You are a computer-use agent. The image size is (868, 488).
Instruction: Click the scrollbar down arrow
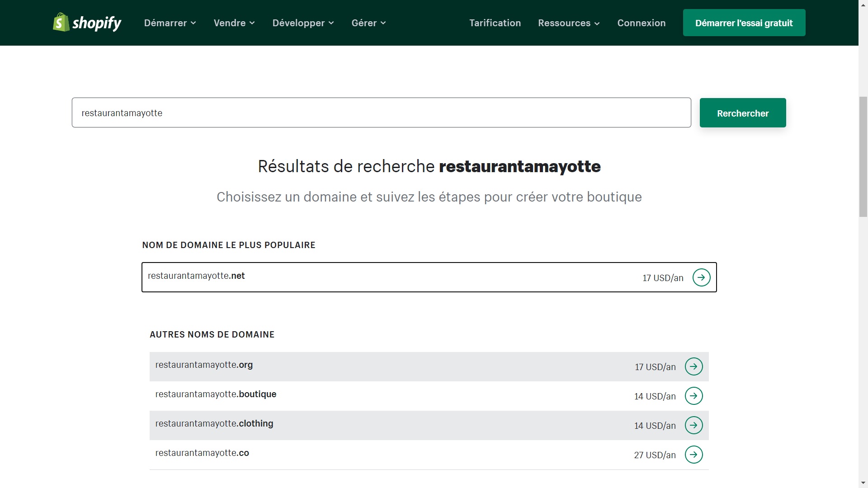pyautogui.click(x=863, y=483)
